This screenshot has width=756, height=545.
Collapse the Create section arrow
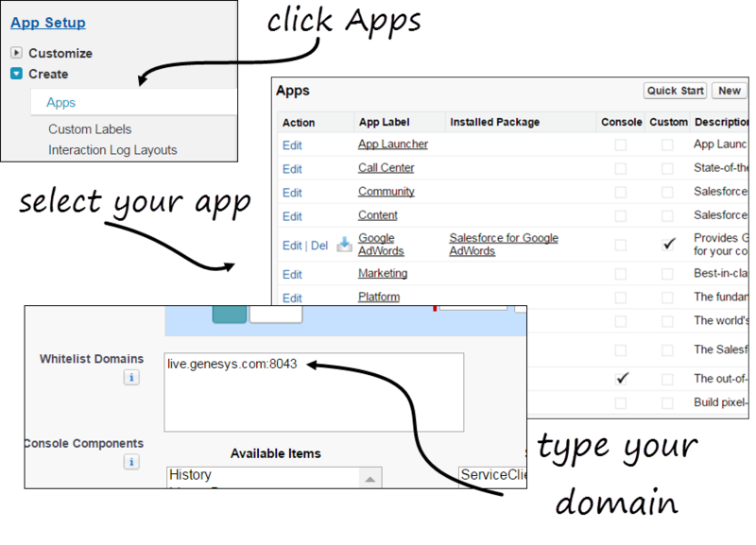pos(16,74)
